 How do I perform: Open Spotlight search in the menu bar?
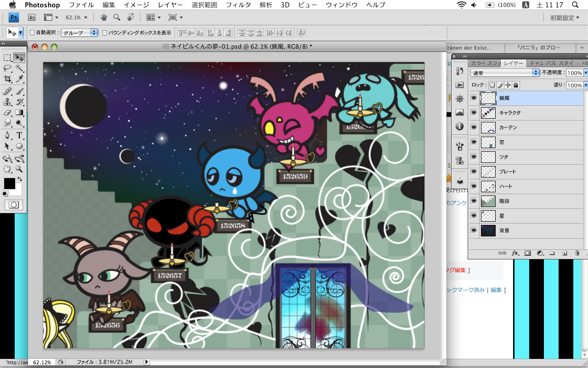pyautogui.click(x=575, y=5)
